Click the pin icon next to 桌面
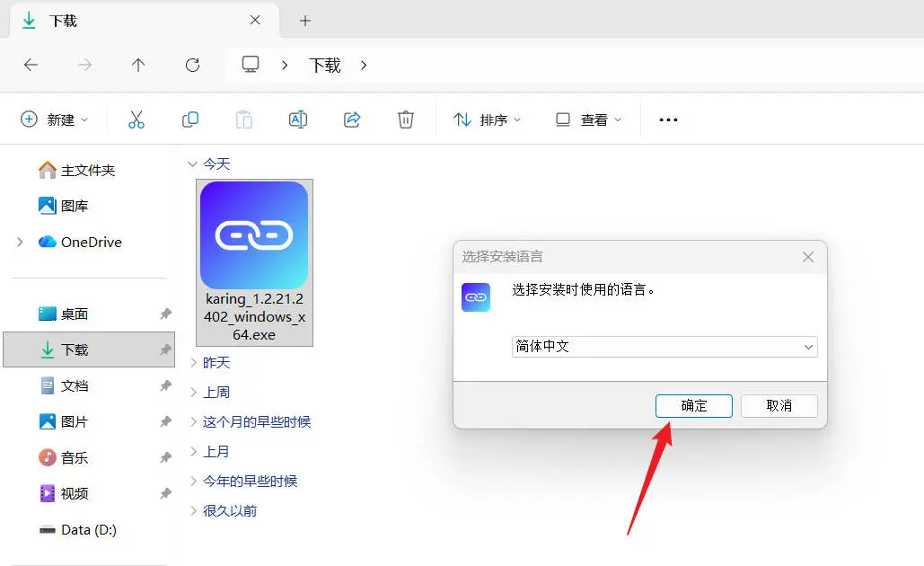This screenshot has height=566, width=924. tap(165, 314)
